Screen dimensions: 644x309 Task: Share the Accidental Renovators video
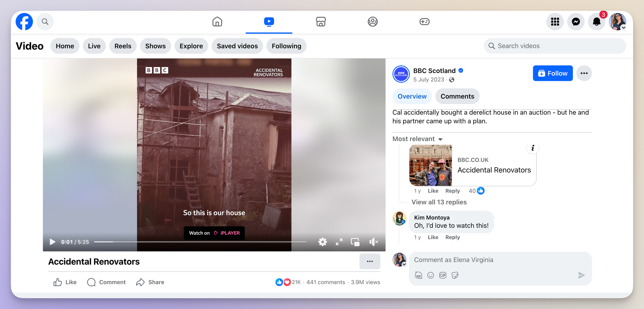point(150,282)
